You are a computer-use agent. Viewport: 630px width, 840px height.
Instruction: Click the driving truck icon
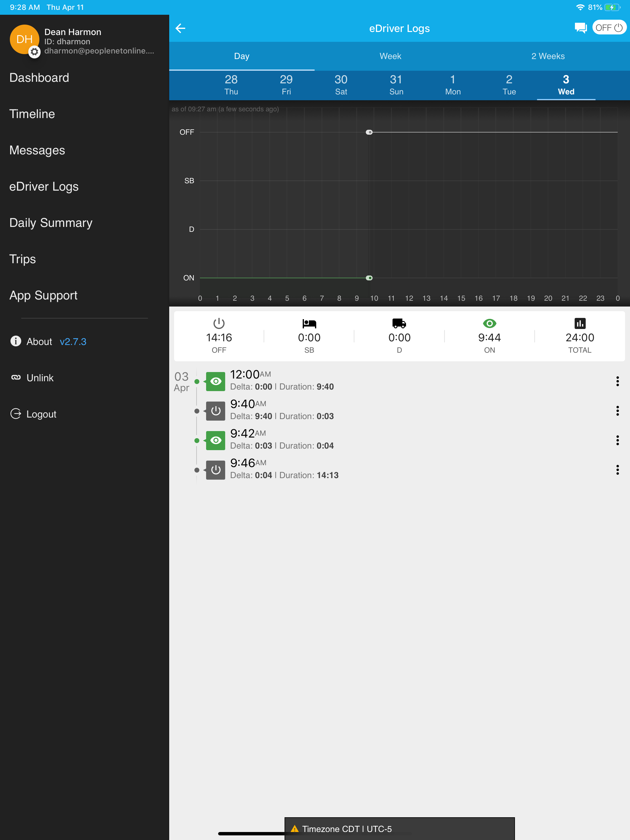399,323
